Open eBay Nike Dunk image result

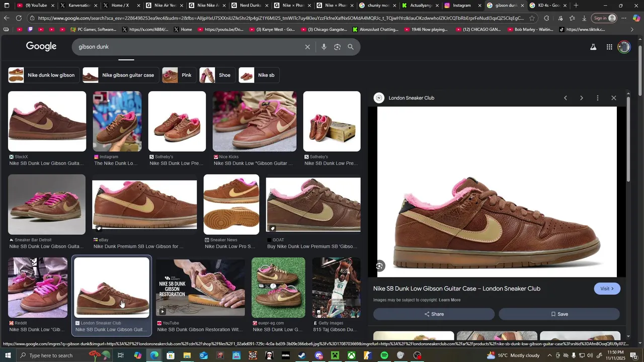[144, 204]
